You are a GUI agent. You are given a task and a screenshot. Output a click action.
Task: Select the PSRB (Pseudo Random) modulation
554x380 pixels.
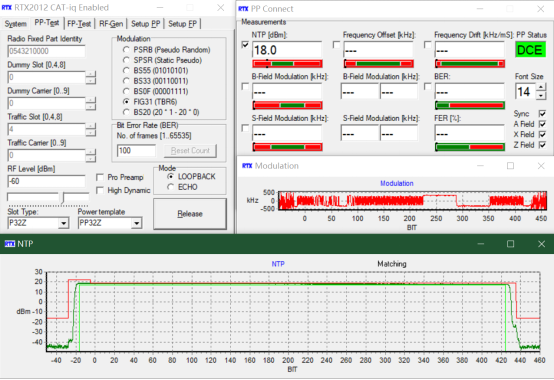click(x=126, y=50)
